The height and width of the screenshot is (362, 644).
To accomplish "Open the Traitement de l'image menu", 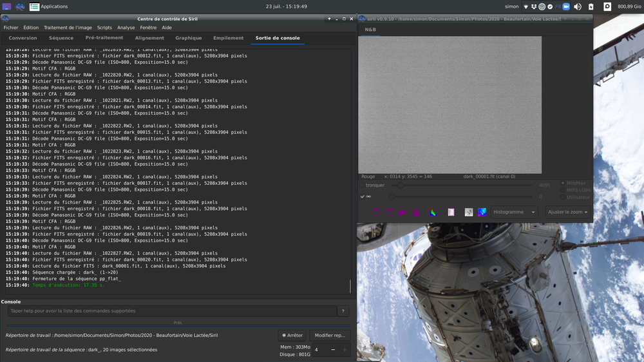I will (68, 28).
